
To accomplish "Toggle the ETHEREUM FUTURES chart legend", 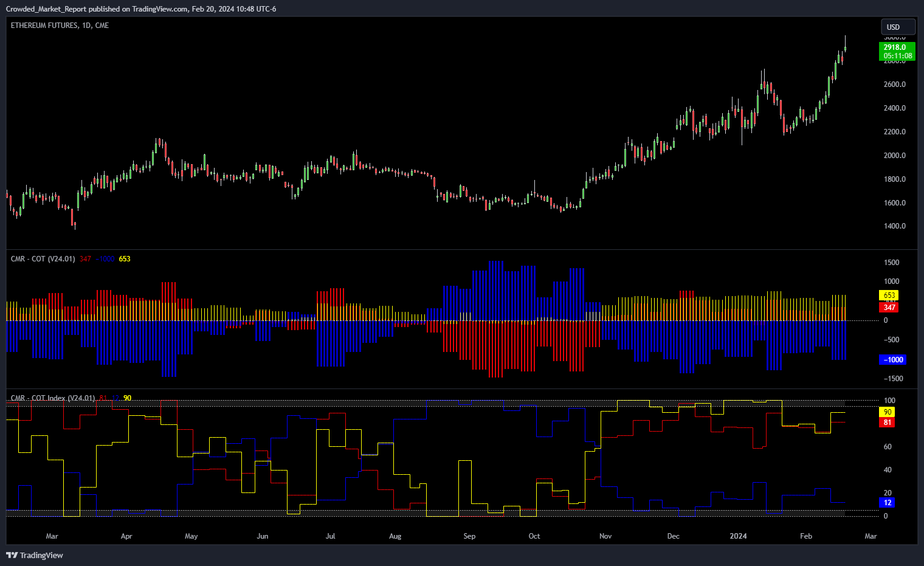I will [59, 26].
